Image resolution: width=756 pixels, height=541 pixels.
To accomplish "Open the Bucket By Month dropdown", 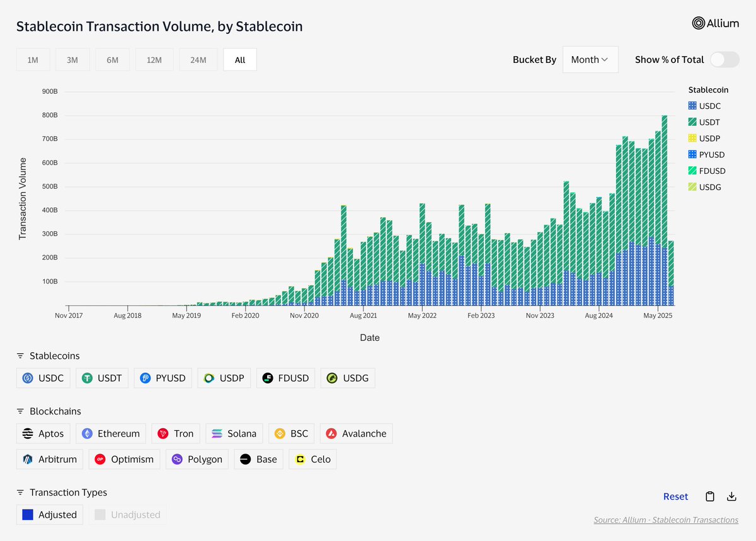I will click(x=590, y=59).
